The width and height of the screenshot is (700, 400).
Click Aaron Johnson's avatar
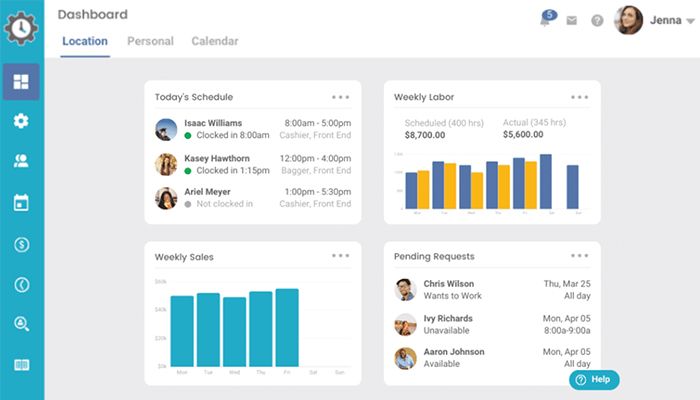405,358
